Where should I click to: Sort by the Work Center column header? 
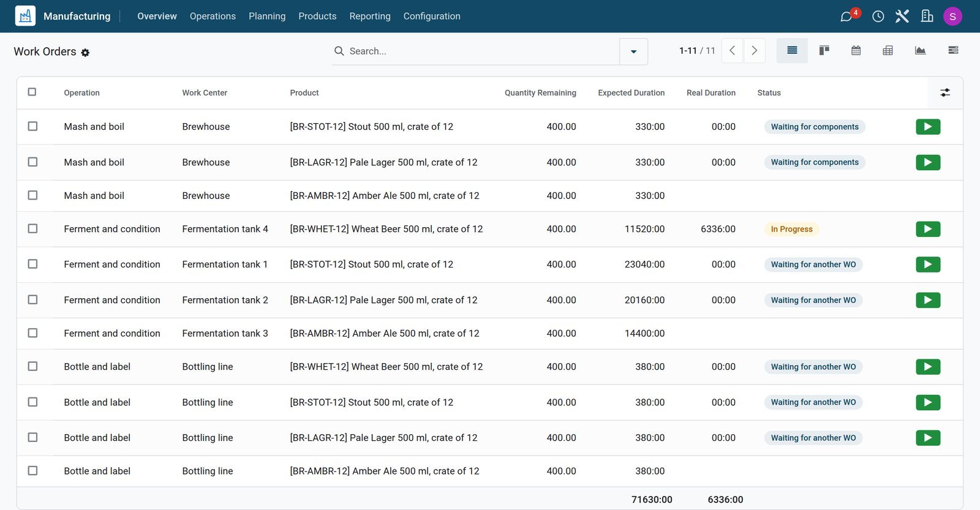pyautogui.click(x=205, y=93)
